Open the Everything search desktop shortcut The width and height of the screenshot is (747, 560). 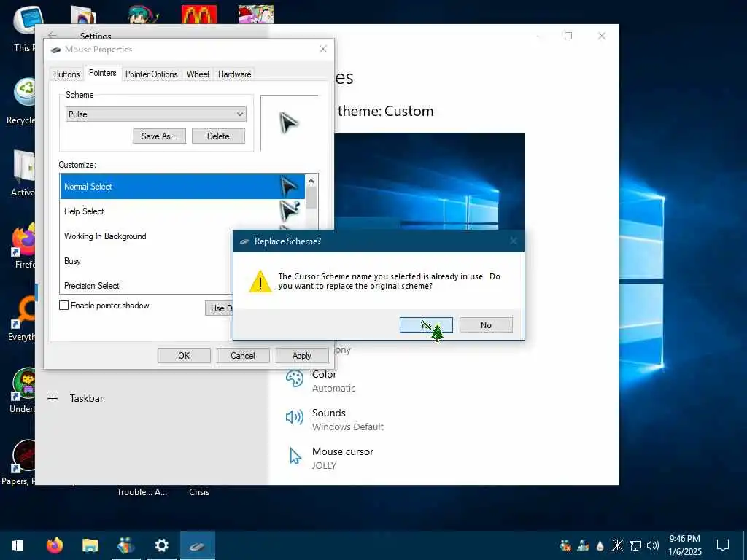23,318
